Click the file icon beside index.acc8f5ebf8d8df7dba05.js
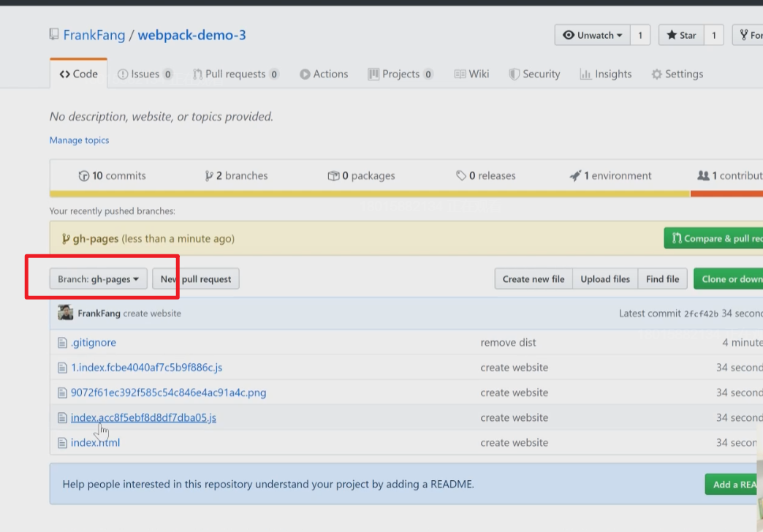The width and height of the screenshot is (763, 532). pos(62,417)
